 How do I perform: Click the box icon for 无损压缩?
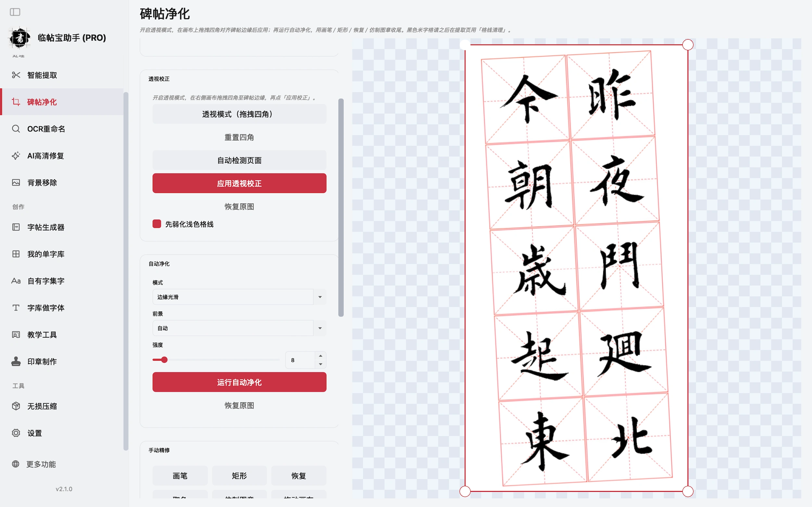(x=16, y=406)
